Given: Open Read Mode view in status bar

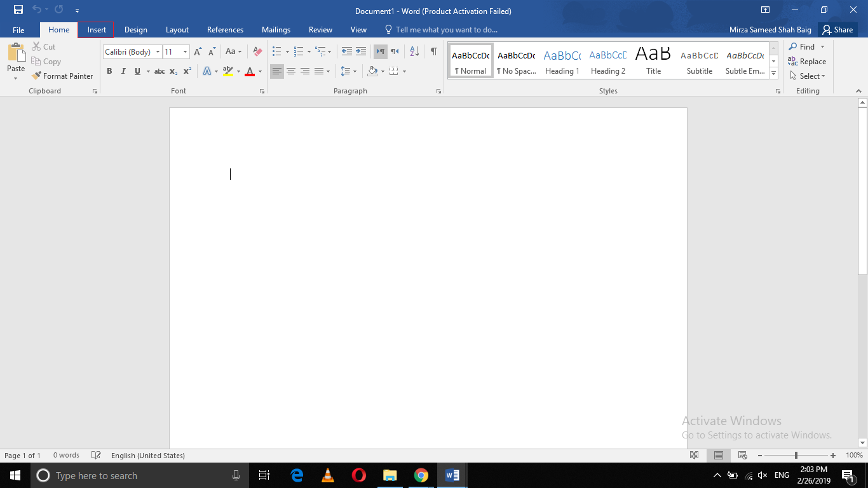Looking at the screenshot, I should [695, 456].
